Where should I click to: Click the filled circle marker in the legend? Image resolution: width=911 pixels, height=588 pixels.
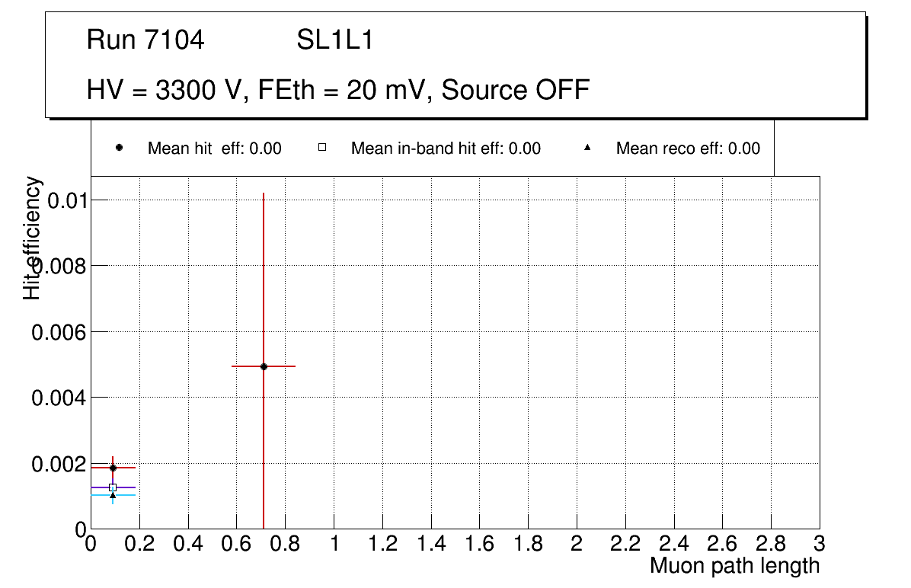click(x=119, y=148)
